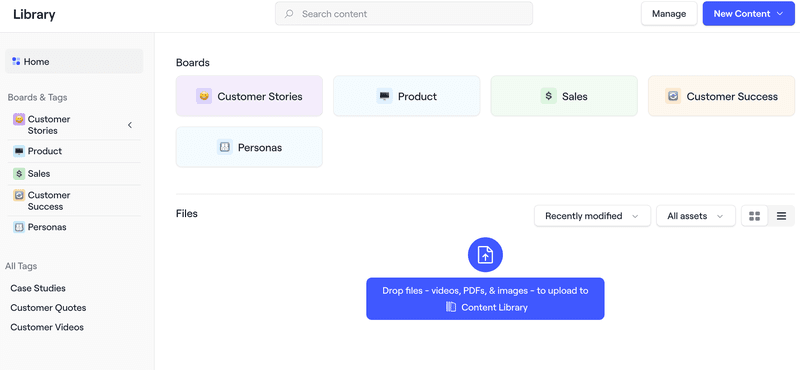Open the Personas board card
The width and height of the screenshot is (800, 370).
pyautogui.click(x=249, y=147)
